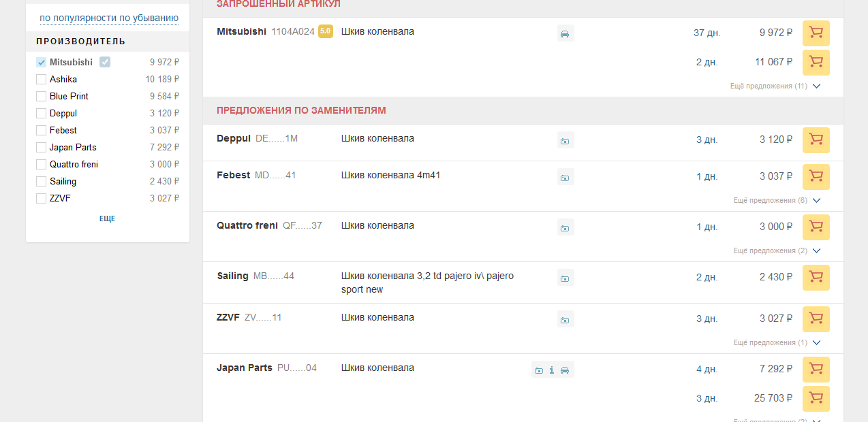Uncheck Mitsubishi manufacturer filter
868x422 pixels.
click(x=42, y=63)
